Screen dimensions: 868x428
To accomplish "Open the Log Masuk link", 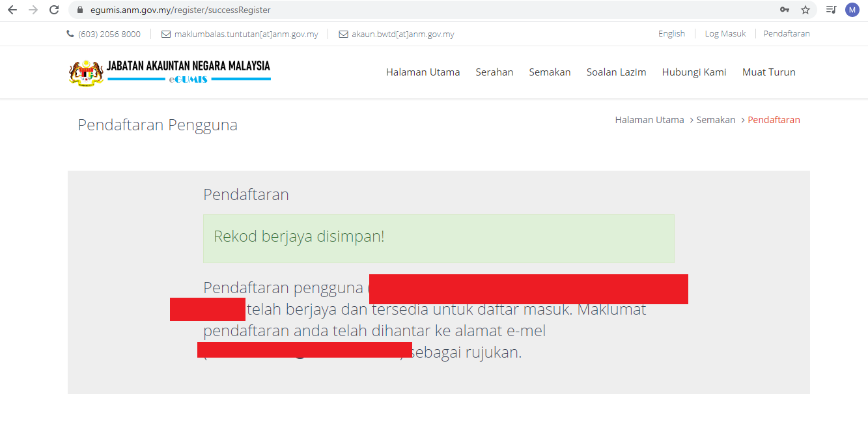I will click(x=725, y=34).
